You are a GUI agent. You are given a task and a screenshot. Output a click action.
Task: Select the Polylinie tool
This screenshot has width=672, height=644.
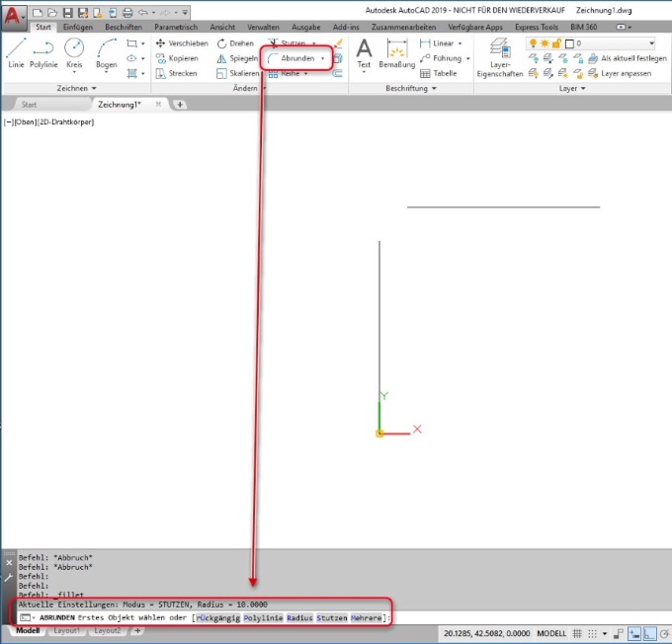(42, 53)
